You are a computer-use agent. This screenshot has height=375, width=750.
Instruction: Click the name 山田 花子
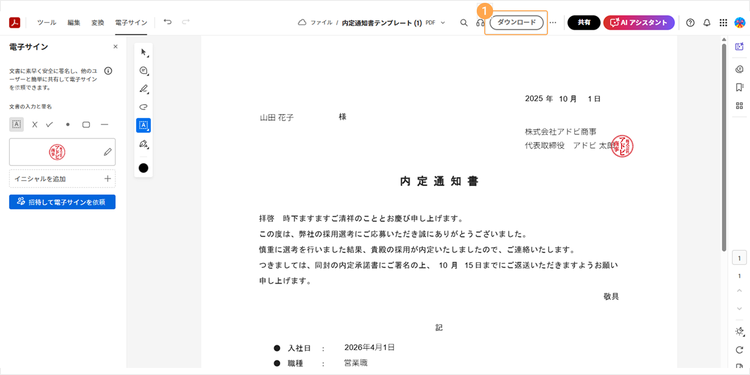[x=276, y=118]
